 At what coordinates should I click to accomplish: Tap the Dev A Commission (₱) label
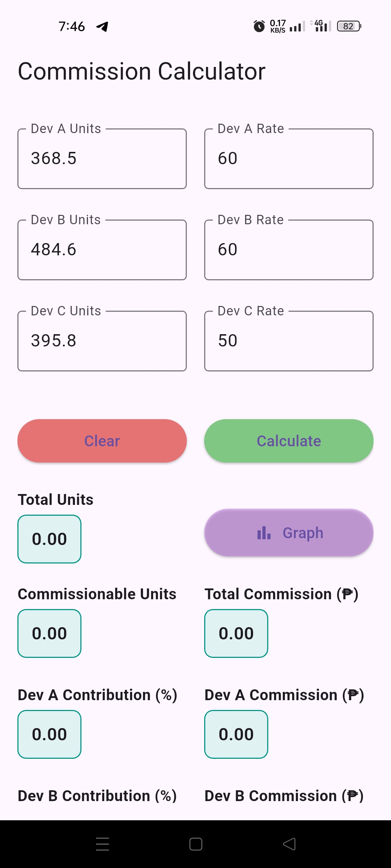coord(284,695)
